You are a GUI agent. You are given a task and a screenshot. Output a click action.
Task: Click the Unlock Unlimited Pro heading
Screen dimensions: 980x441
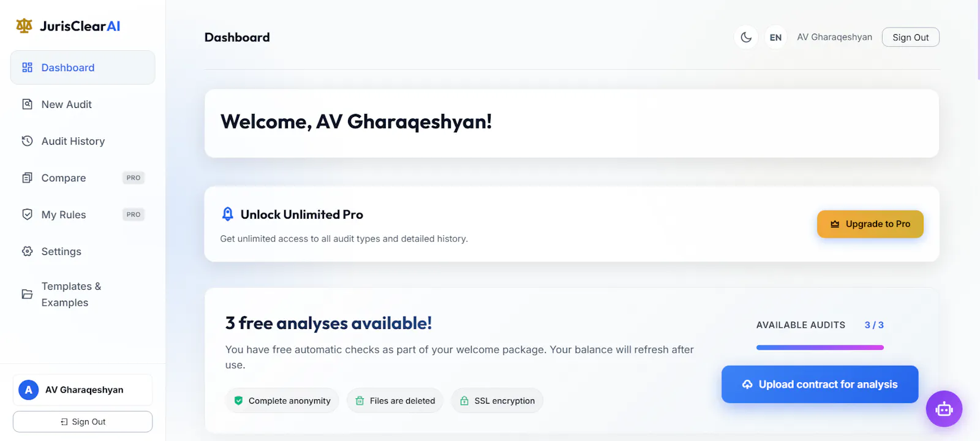(302, 214)
